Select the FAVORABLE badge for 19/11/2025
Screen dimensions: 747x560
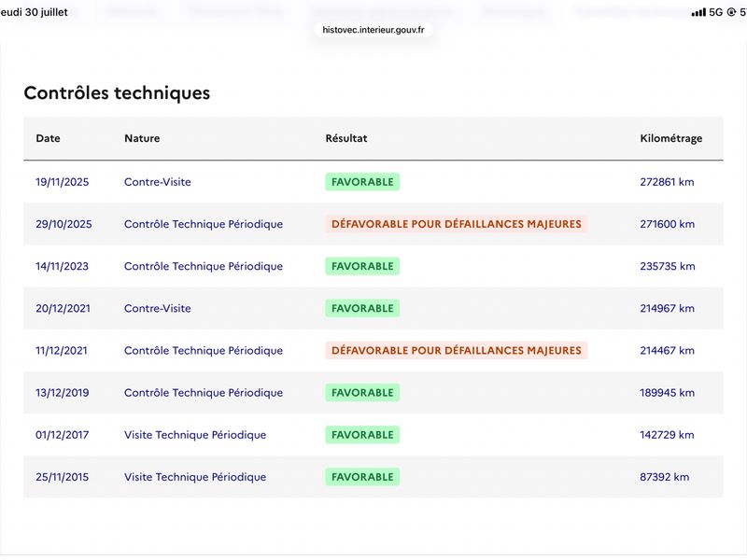[x=362, y=182]
